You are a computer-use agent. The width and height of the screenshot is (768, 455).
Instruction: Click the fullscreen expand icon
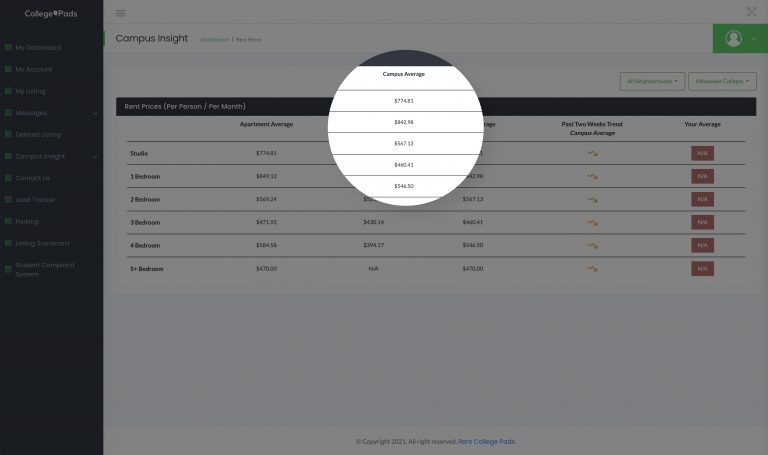751,11
